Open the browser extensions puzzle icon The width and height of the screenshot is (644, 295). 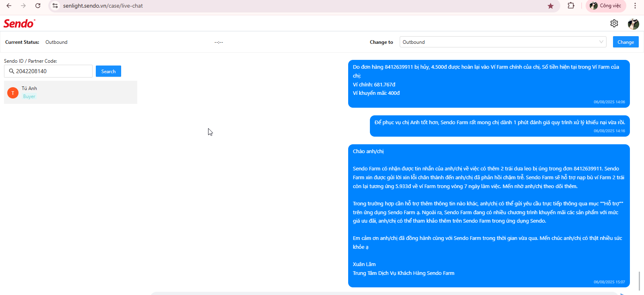571,6
